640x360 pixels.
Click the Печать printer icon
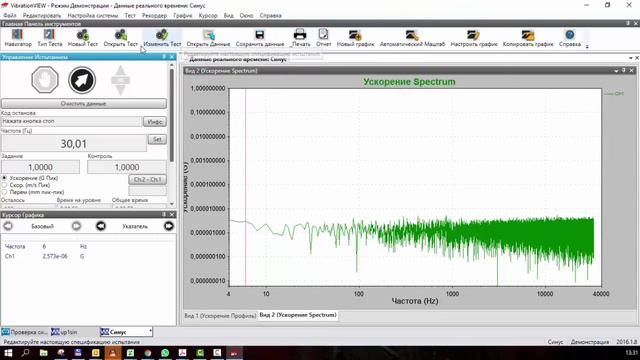tap(300, 38)
